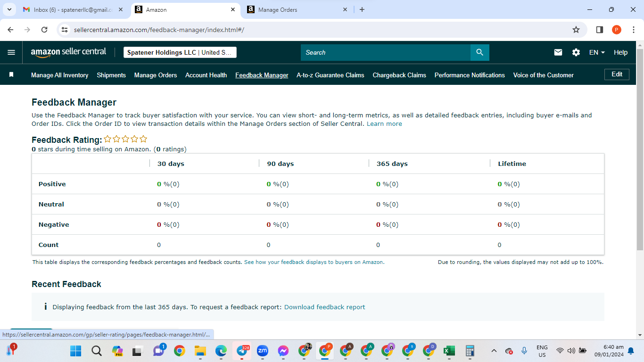Open the EN language dropdown
The height and width of the screenshot is (362, 644).
click(x=597, y=52)
